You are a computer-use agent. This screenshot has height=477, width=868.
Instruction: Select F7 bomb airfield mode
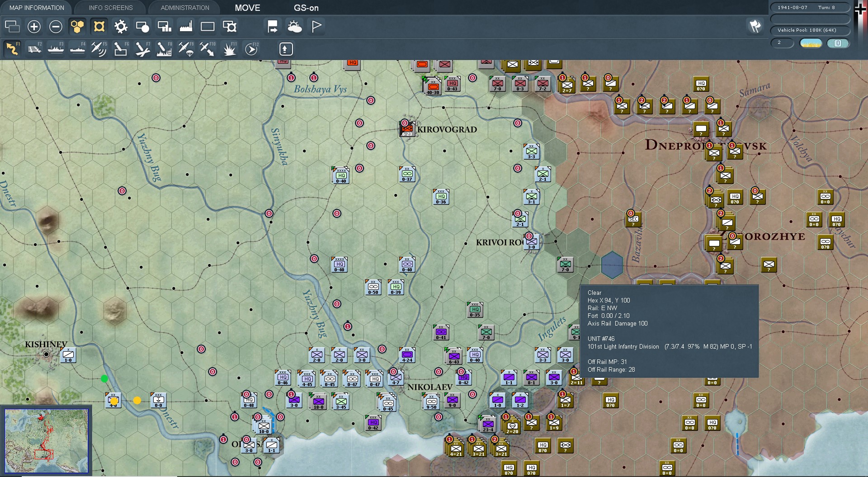click(x=142, y=49)
